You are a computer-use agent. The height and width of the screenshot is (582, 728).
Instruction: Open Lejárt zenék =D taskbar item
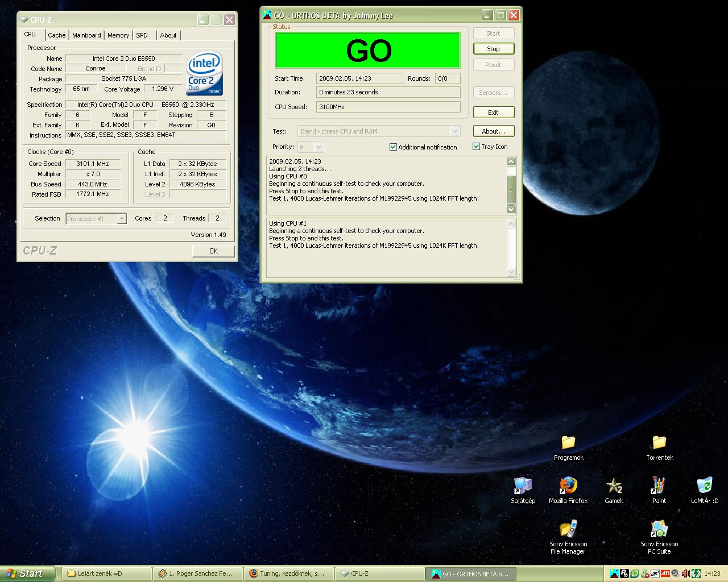[x=106, y=573]
